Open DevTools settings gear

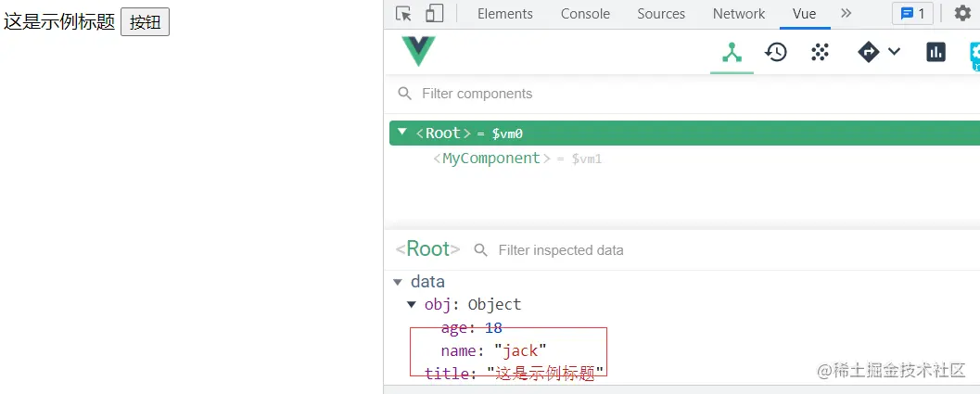(962, 13)
